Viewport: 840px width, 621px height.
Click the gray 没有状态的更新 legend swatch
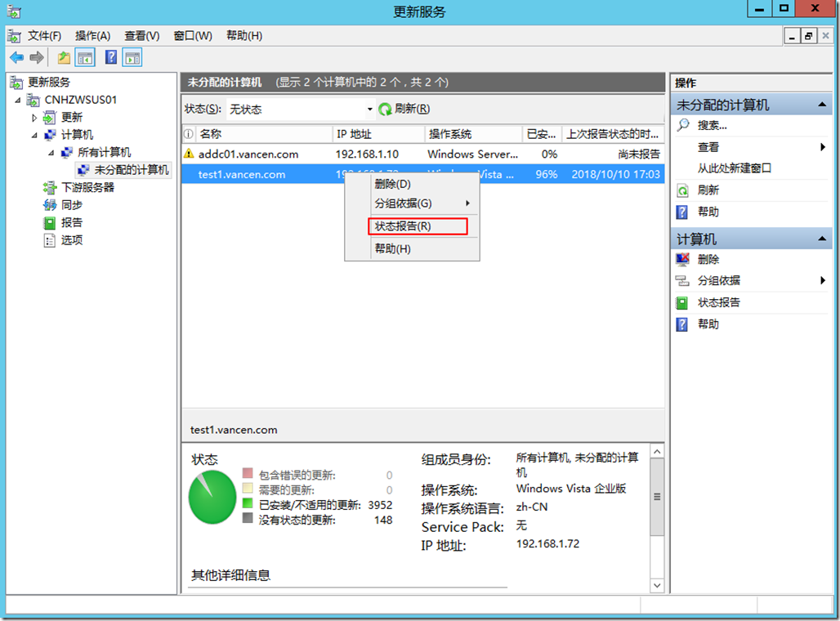pos(248,518)
